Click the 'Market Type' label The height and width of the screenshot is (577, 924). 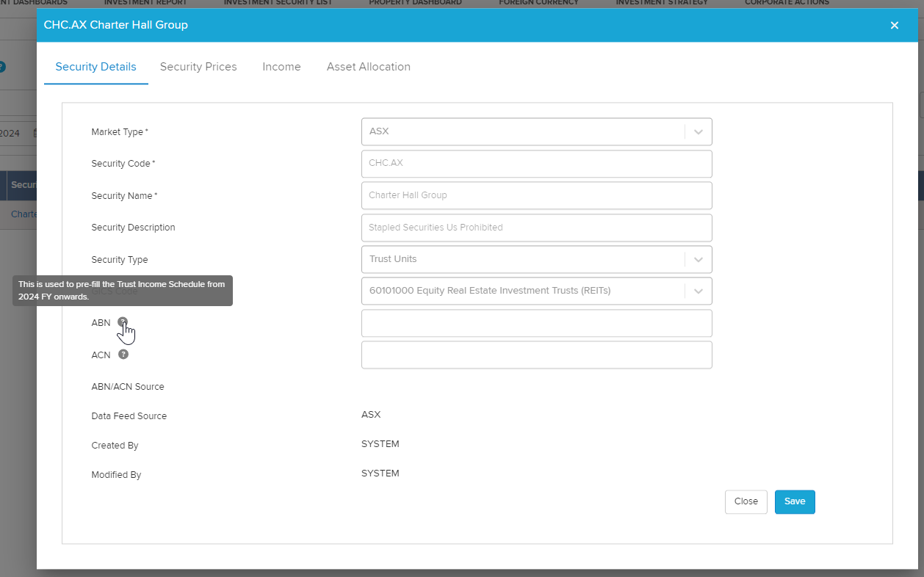click(120, 132)
